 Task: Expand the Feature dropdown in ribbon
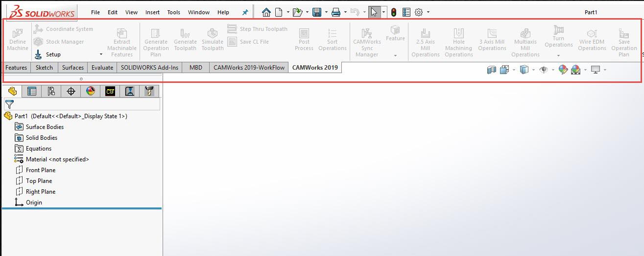[395, 56]
